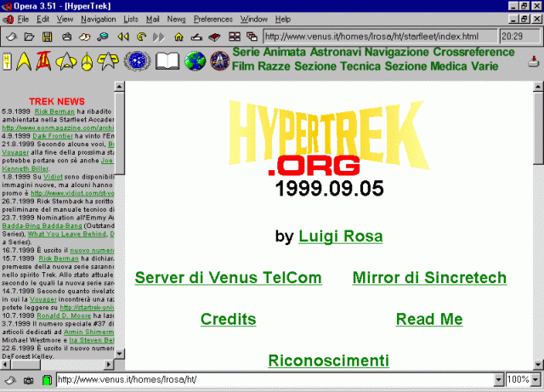Viewport: 544px width, 392px height.
Task: Go forward with the grey forward arrows
Action: click(159, 37)
